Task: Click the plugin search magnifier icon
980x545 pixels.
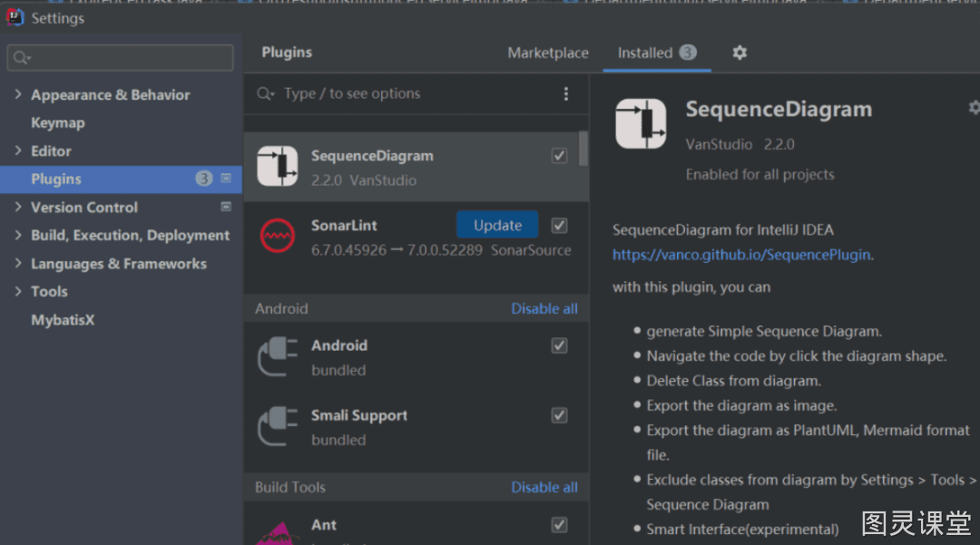Action: click(265, 93)
